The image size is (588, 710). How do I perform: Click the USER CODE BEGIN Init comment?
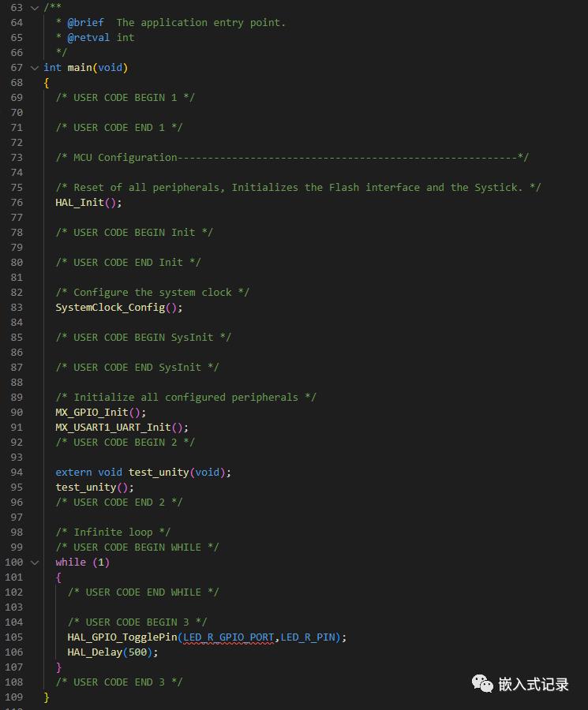[x=134, y=232]
